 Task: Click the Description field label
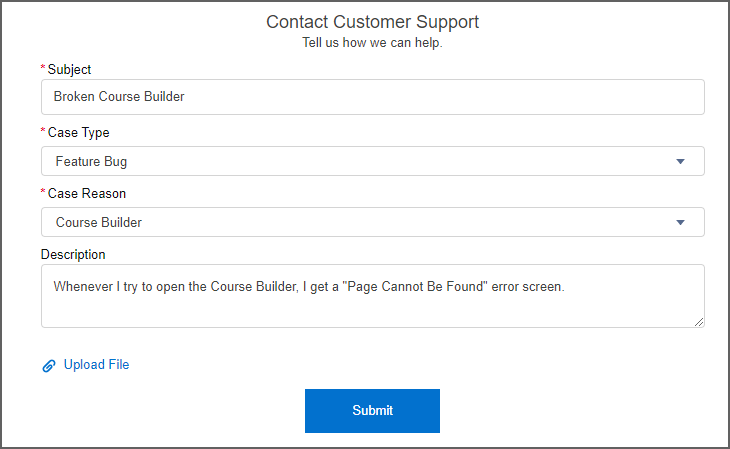[x=73, y=254]
